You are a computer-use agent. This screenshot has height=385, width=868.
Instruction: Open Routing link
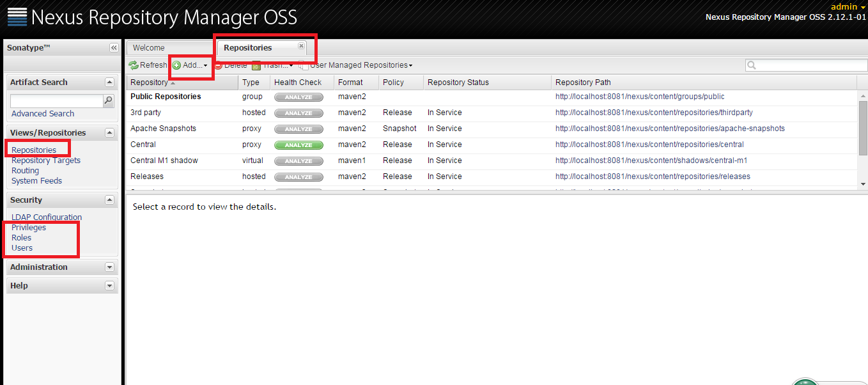[x=25, y=171]
